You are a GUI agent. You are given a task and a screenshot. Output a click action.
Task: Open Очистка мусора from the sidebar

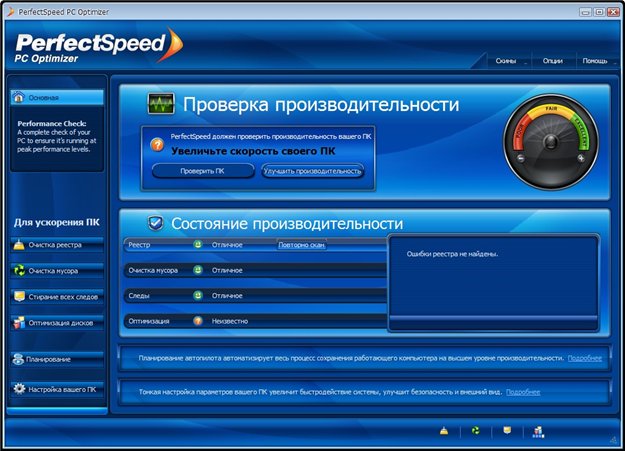pyautogui.click(x=57, y=271)
